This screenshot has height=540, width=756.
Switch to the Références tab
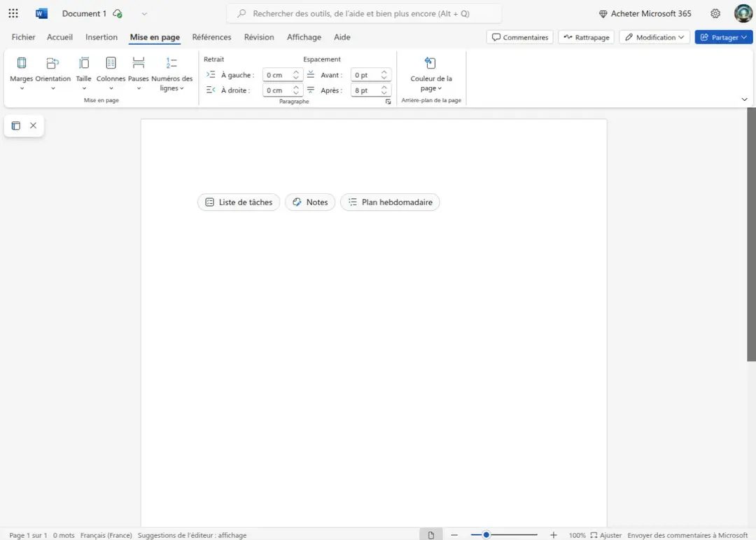click(x=211, y=37)
